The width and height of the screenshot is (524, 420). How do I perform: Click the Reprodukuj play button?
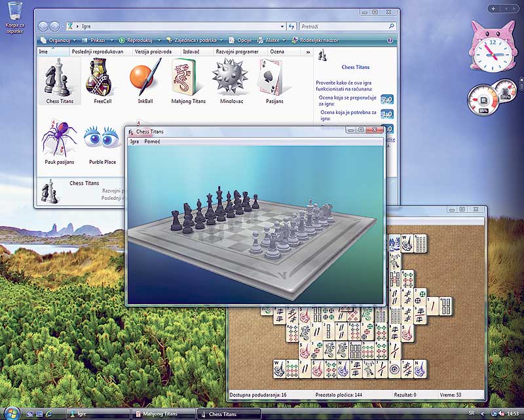(x=136, y=41)
